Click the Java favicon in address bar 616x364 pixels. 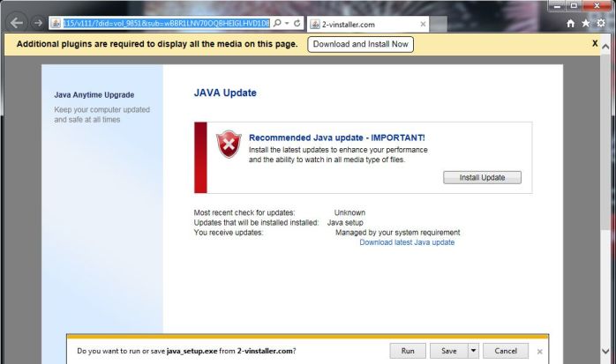pos(56,24)
